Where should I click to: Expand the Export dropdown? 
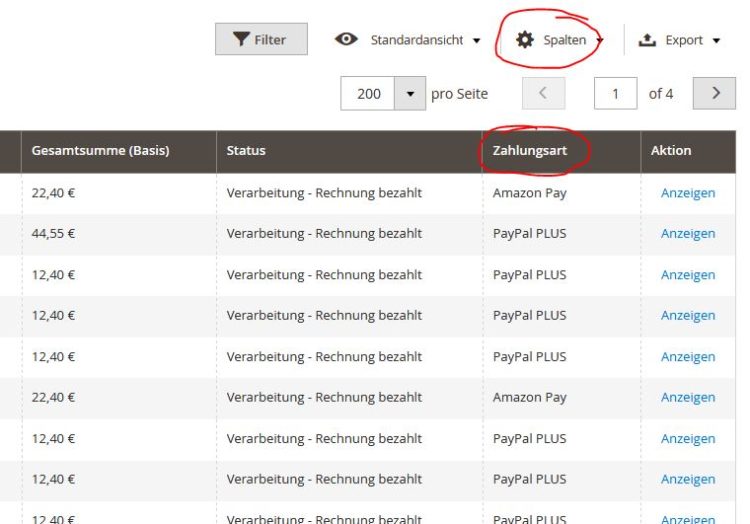pos(680,40)
